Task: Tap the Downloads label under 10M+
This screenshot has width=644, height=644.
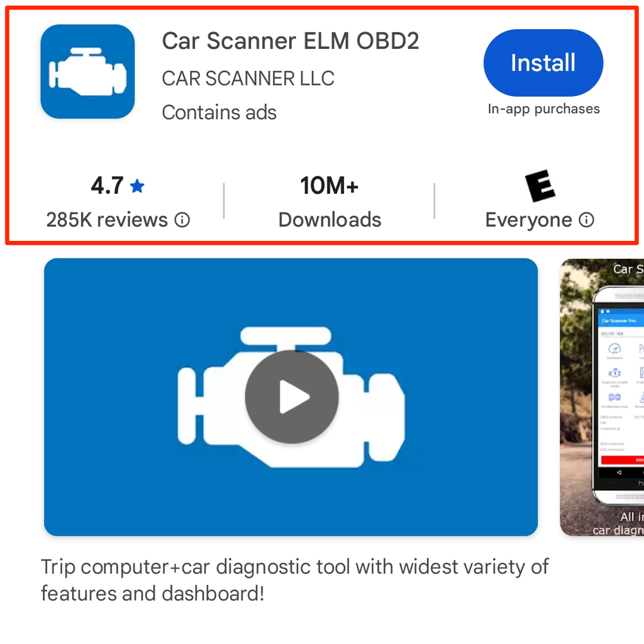Action: point(330,220)
